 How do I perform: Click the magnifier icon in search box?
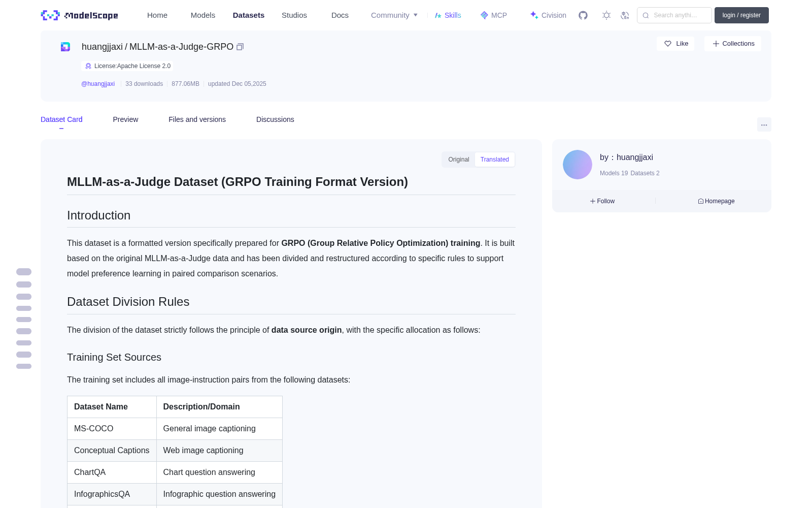pyautogui.click(x=646, y=15)
